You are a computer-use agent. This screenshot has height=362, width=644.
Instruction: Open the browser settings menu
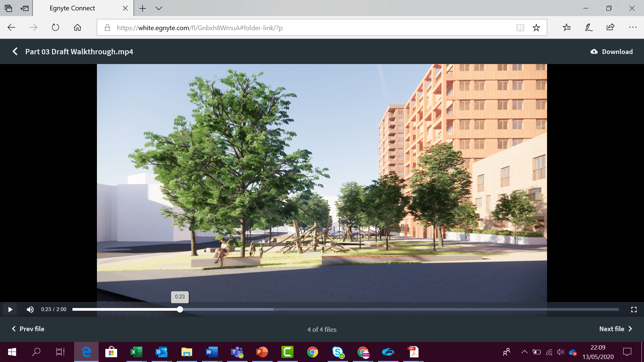click(633, 27)
